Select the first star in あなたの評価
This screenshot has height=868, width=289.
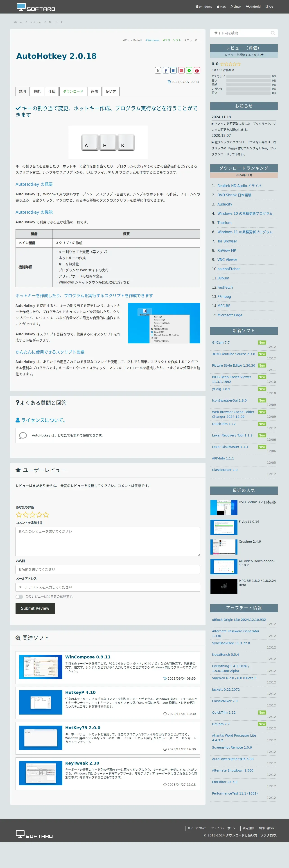pos(19,514)
